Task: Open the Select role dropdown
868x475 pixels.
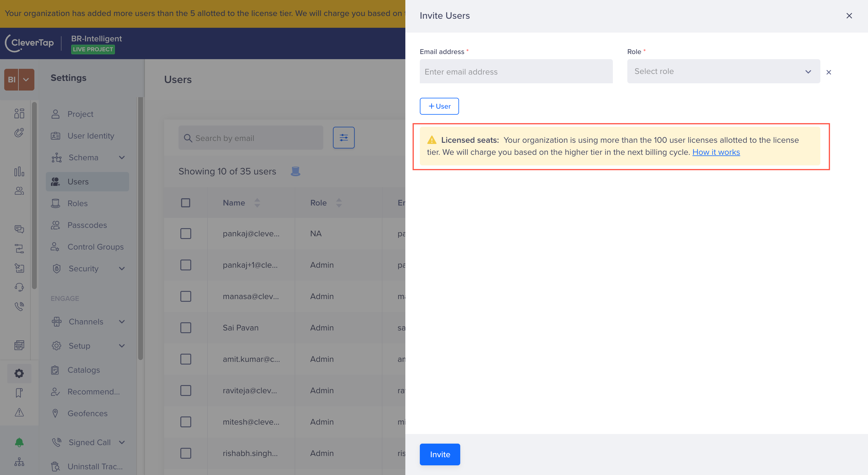Action: (x=723, y=72)
